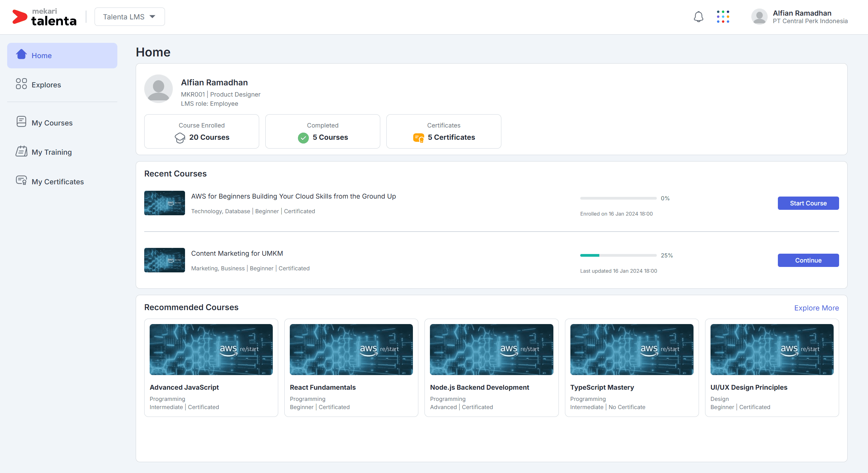Click the Explores grid icon

pyautogui.click(x=21, y=84)
